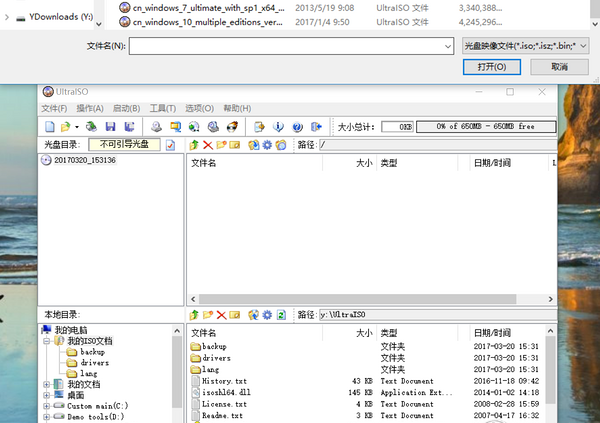The width and height of the screenshot is (600, 423).
Task: Click the gear icon in local directory toolbar
Action: coord(267,315)
